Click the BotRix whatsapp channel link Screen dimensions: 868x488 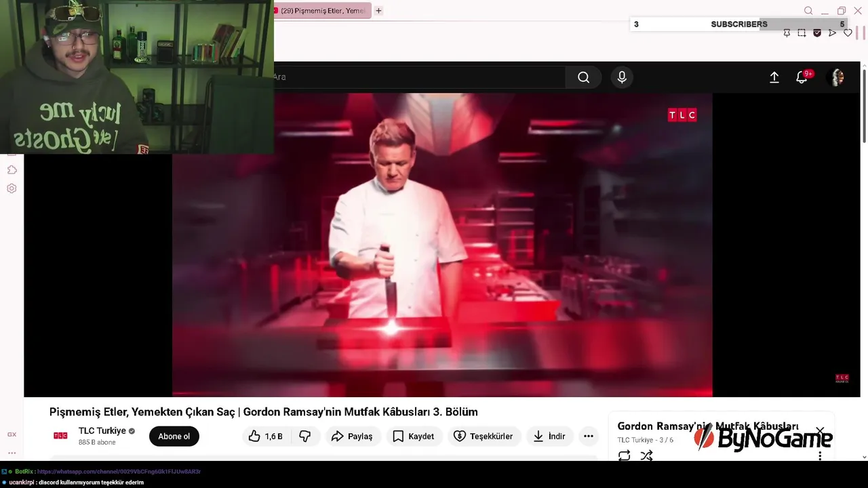point(119,472)
